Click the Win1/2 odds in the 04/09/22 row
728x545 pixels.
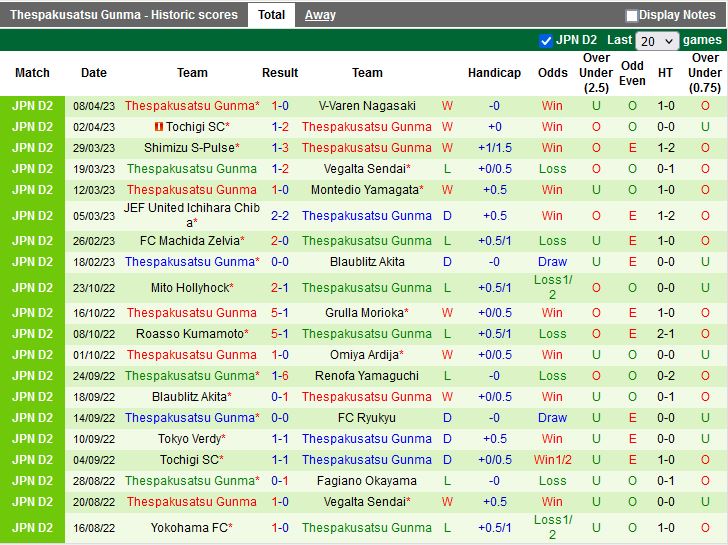pos(552,460)
